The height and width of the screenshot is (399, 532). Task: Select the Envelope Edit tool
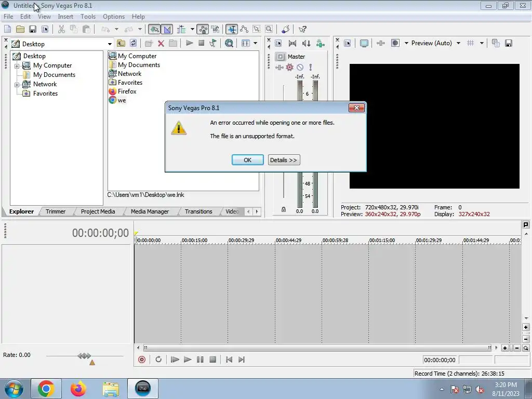(244, 29)
